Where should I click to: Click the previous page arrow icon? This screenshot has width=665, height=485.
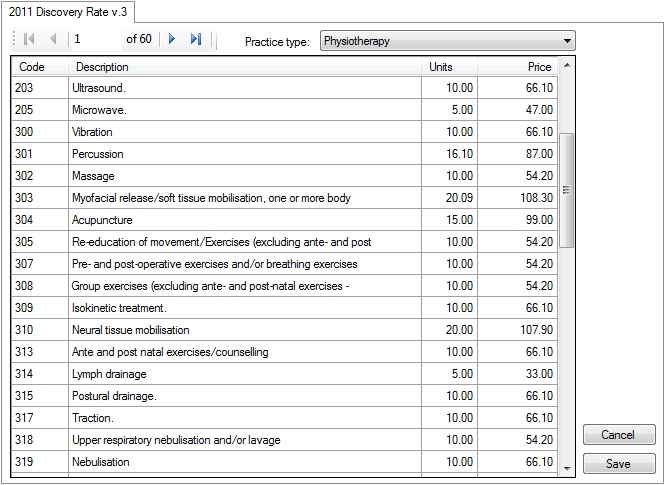(x=52, y=40)
